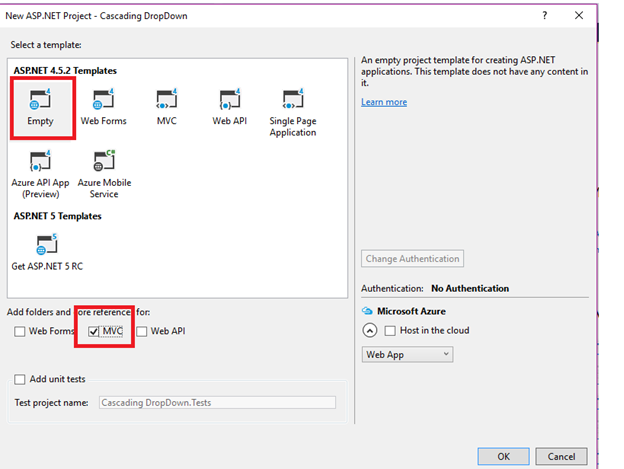Check the Host in the cloud option

pyautogui.click(x=390, y=331)
